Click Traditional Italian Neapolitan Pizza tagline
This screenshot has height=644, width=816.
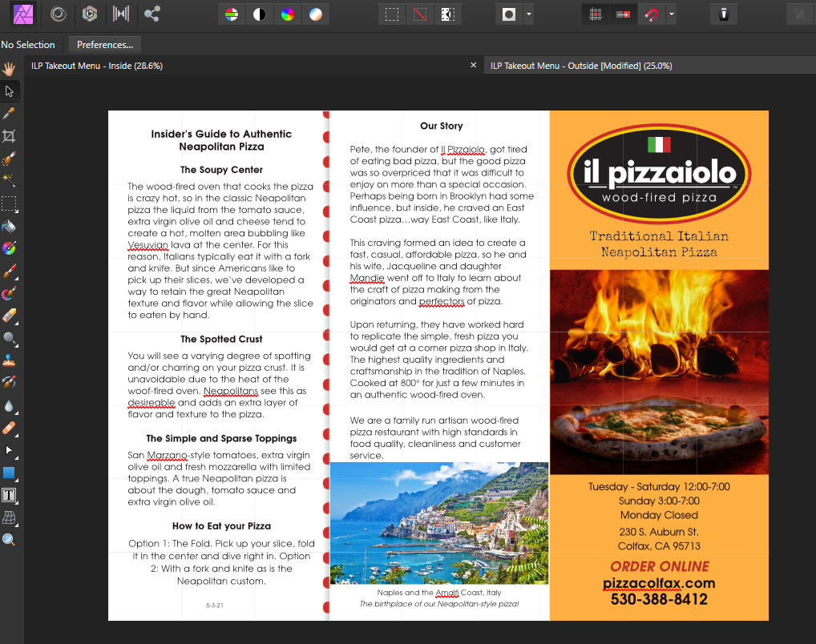659,244
